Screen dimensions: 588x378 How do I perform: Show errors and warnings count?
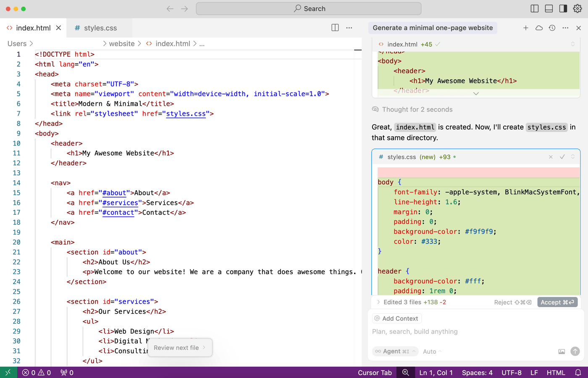click(37, 373)
